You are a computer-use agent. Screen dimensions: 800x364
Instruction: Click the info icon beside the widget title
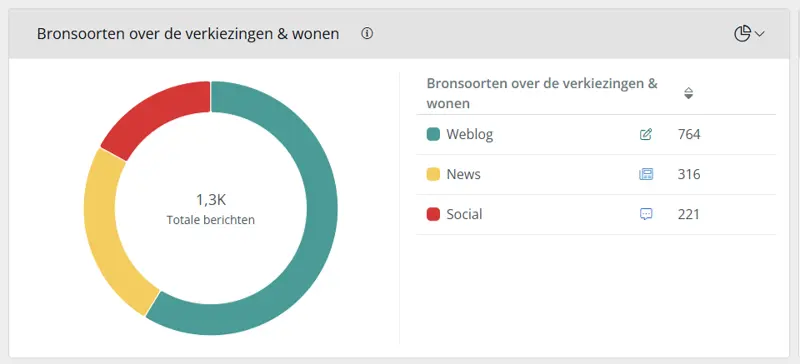pos(367,34)
